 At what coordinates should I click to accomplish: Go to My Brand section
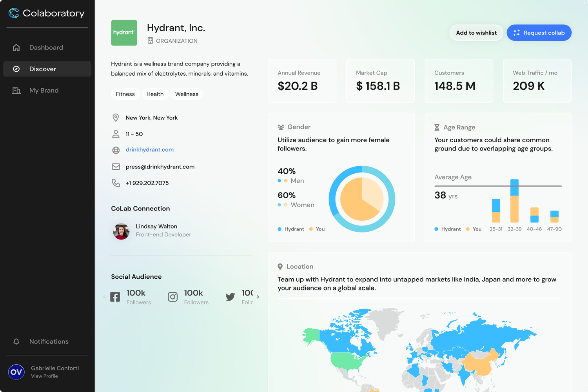pos(44,91)
